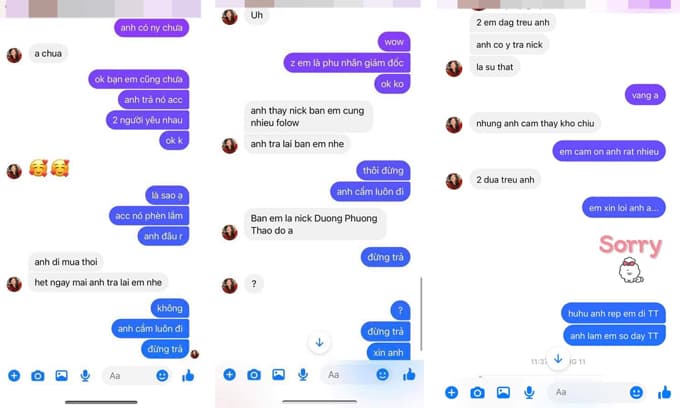The width and height of the screenshot is (680, 408).
Task: Tap microphone icon in left chat panel
Action: click(x=85, y=375)
